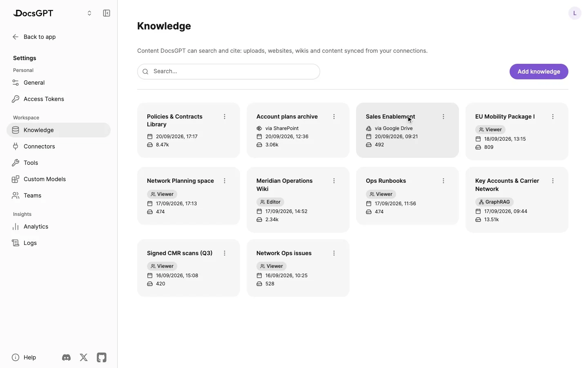Click Editor badge on Meridian Operations Wiki
This screenshot has height=368, width=588.
point(270,202)
